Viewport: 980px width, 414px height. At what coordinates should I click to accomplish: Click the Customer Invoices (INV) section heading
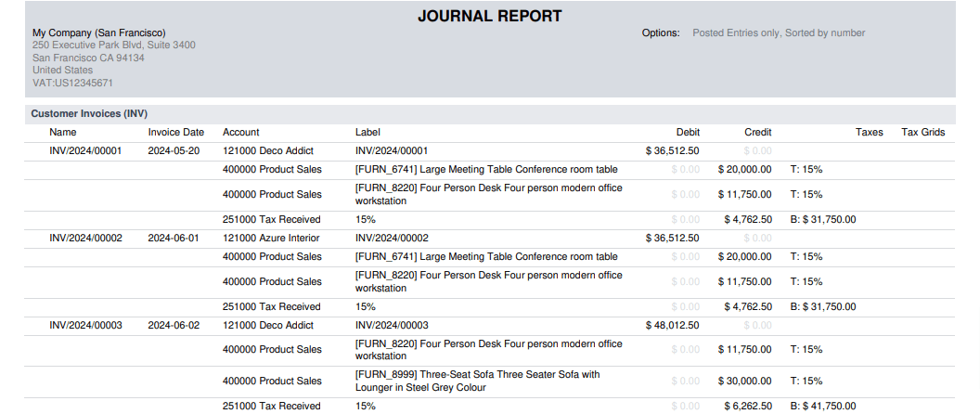coord(89,114)
